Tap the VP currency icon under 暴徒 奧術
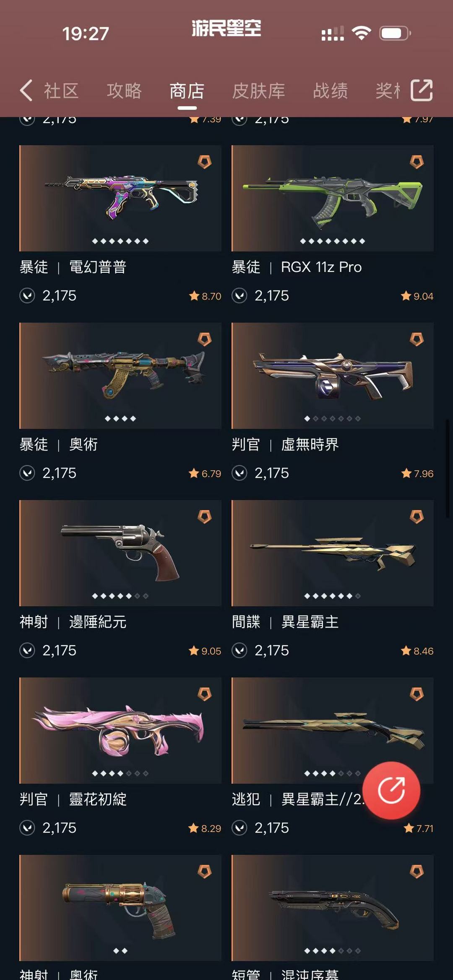The height and width of the screenshot is (980, 453). click(27, 473)
